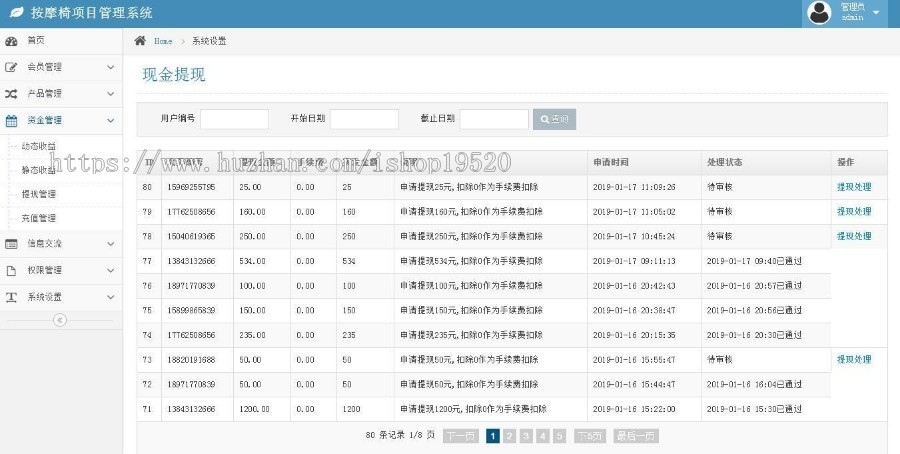Click the 查询 search button

(x=554, y=119)
